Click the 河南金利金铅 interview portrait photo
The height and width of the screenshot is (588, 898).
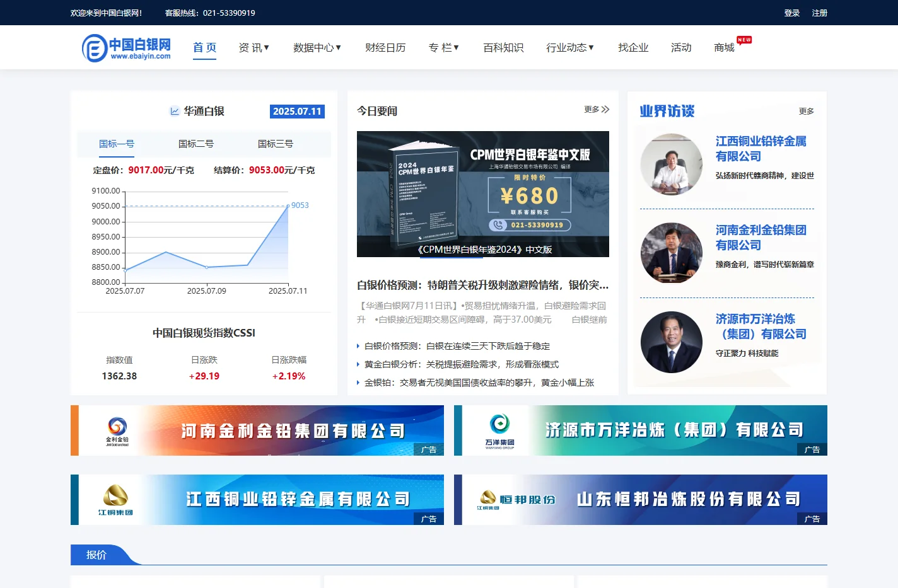pos(672,253)
